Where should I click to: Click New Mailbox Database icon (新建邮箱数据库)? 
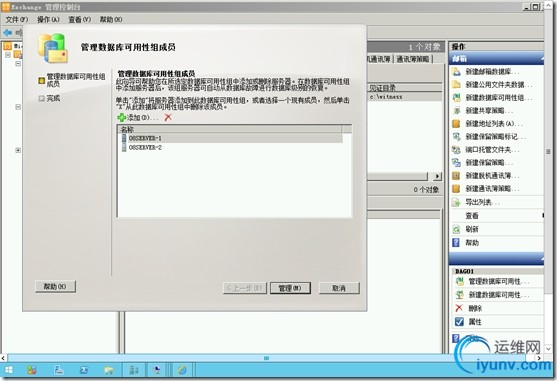(x=456, y=72)
